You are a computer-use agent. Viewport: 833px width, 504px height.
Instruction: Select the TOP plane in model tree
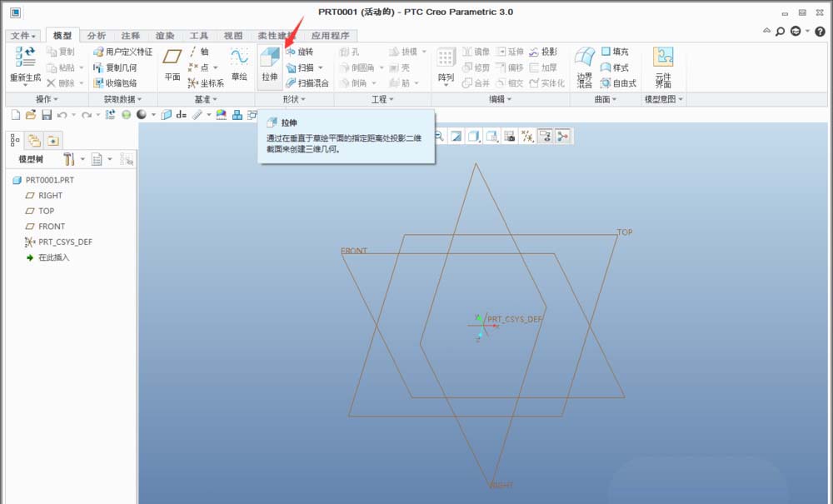coord(40,211)
